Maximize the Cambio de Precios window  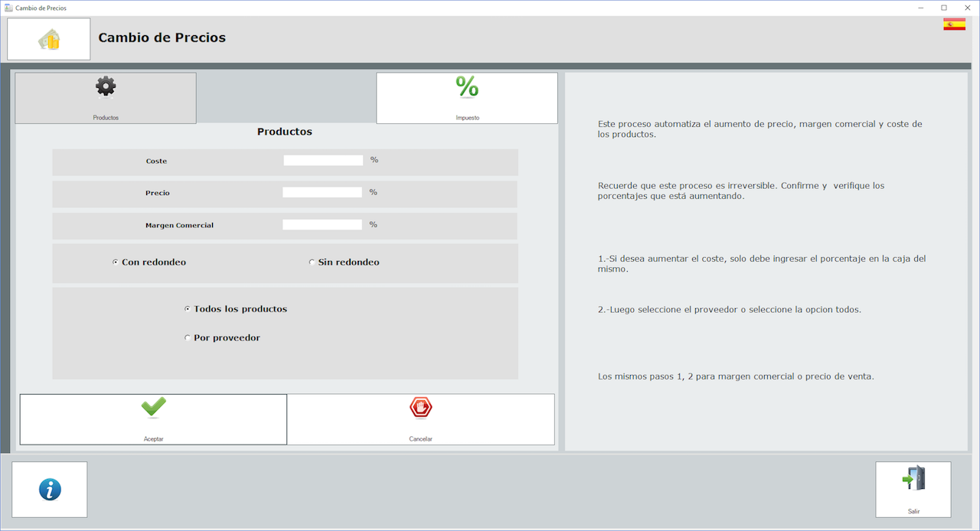coord(944,8)
